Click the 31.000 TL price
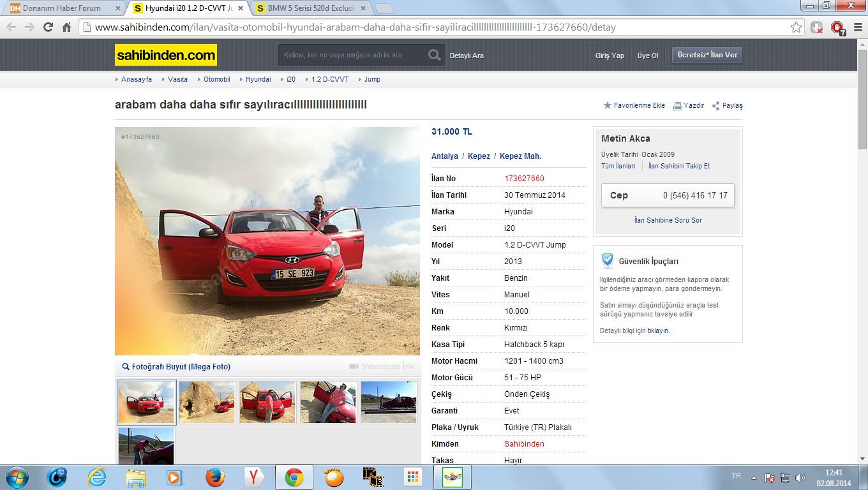Viewport: 868px width, 490px height. pyautogui.click(x=452, y=131)
